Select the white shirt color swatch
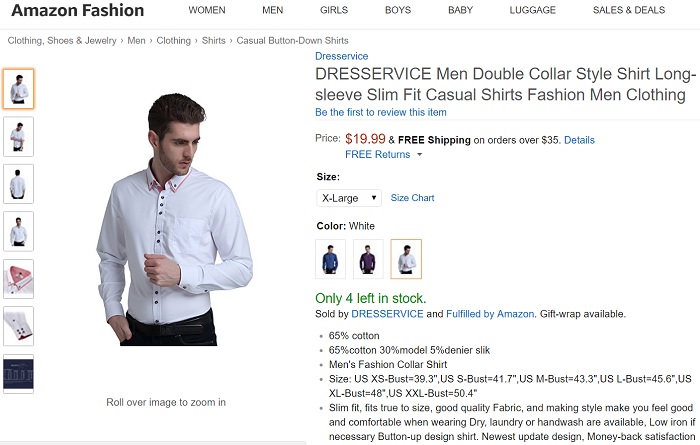The height and width of the screenshot is (445, 700). coord(406,259)
